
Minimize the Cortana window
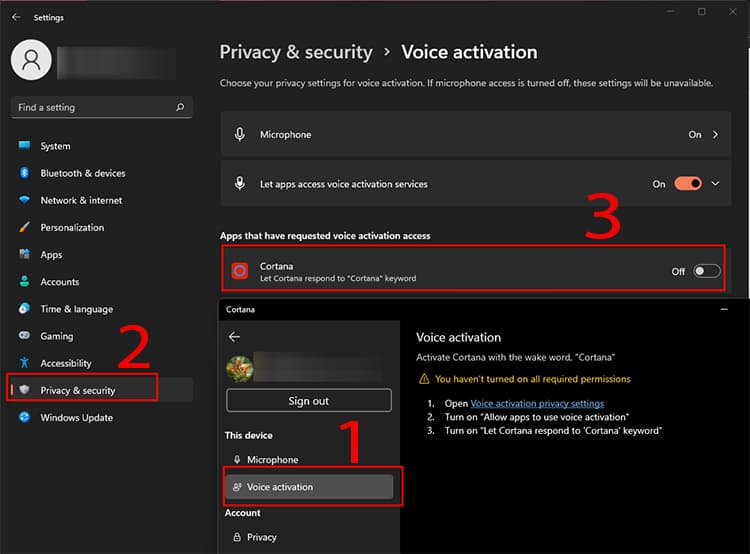tap(724, 310)
